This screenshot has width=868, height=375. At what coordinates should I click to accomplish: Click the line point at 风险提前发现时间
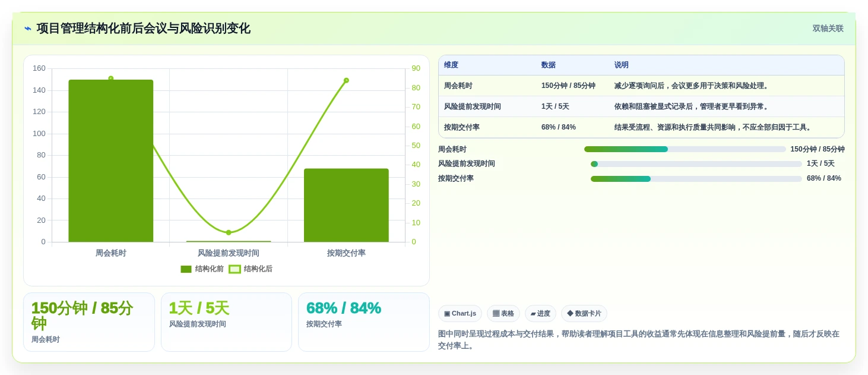[229, 232]
